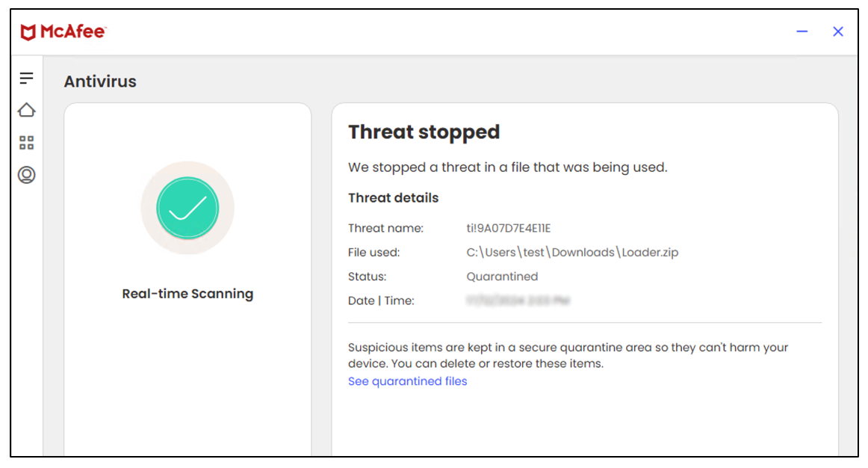Select the Real-time Scanning label

[187, 294]
